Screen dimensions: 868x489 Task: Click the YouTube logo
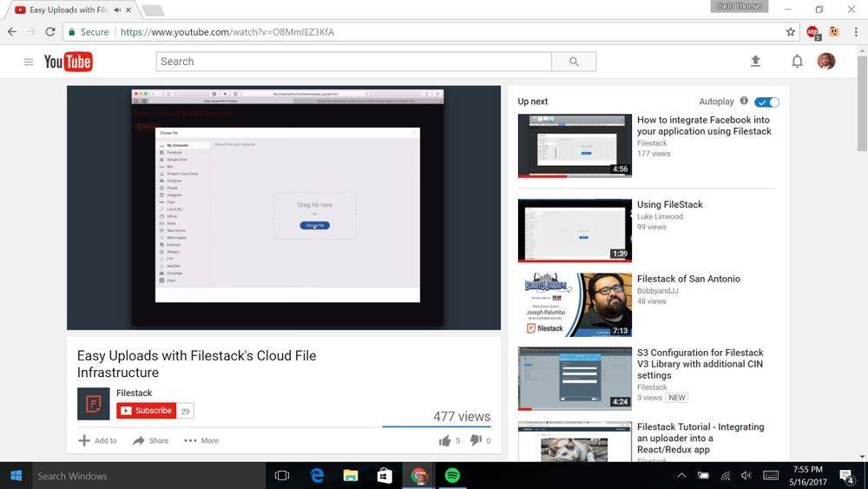coord(69,62)
